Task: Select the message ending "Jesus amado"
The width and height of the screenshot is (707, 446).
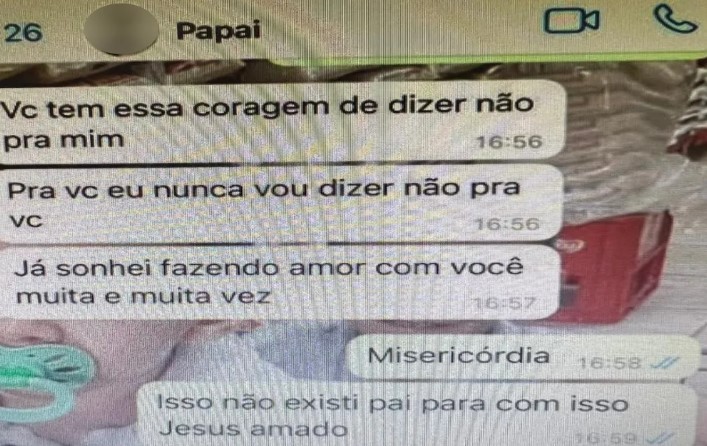Action: 417,415
